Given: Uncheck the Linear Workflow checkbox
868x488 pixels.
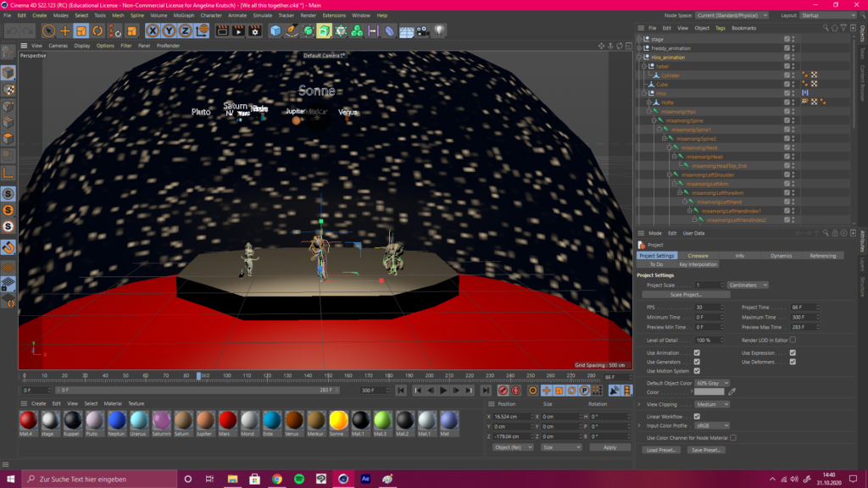Looking at the screenshot, I should [x=697, y=417].
